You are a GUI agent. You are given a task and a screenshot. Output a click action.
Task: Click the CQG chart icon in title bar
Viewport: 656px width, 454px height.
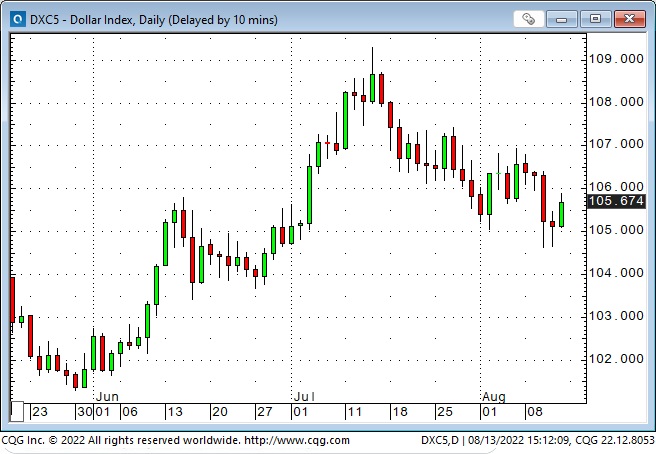pyautogui.click(x=18, y=19)
